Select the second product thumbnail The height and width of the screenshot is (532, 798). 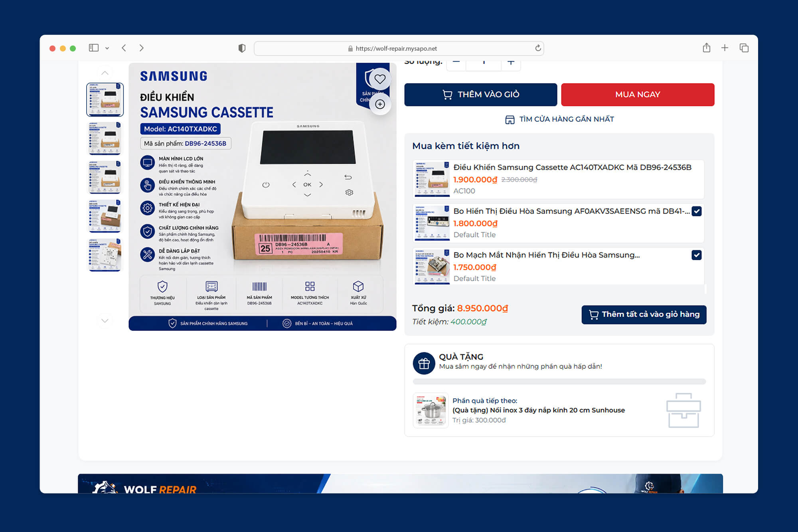pos(105,138)
